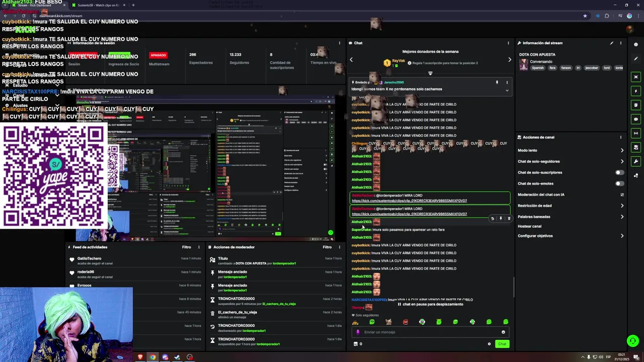Click the Spanish tag
This screenshot has height=362, width=644.
point(538,68)
